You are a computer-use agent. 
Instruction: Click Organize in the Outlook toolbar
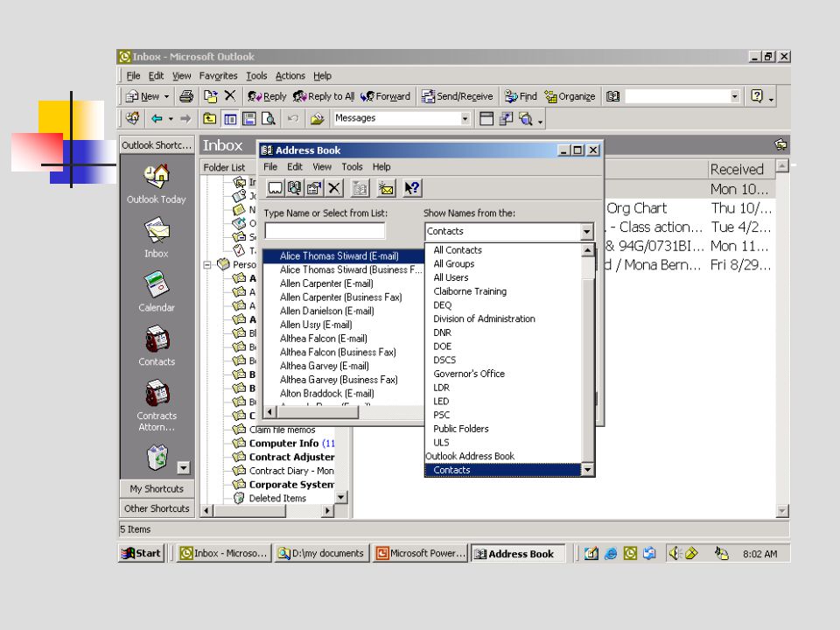point(570,96)
